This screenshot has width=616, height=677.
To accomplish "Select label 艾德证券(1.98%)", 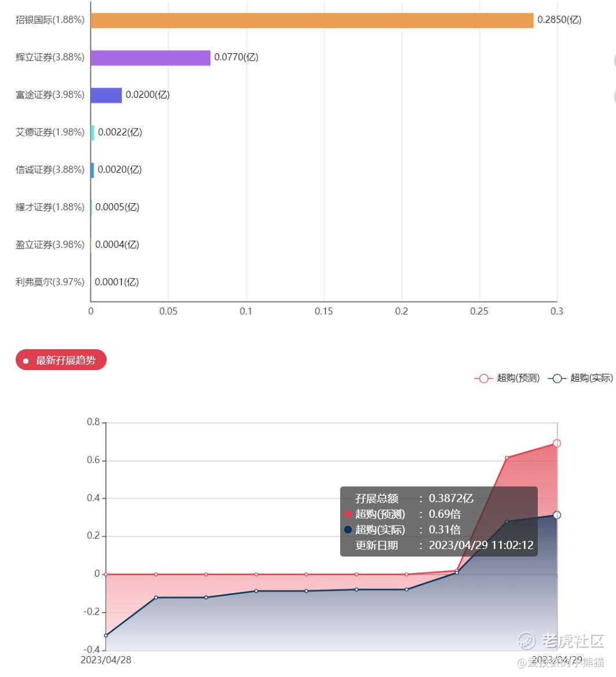I will tap(50, 132).
